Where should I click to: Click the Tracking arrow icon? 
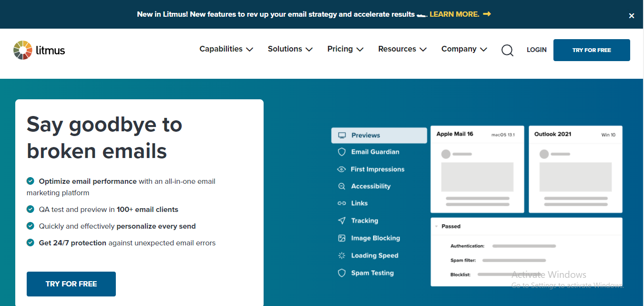[342, 221]
